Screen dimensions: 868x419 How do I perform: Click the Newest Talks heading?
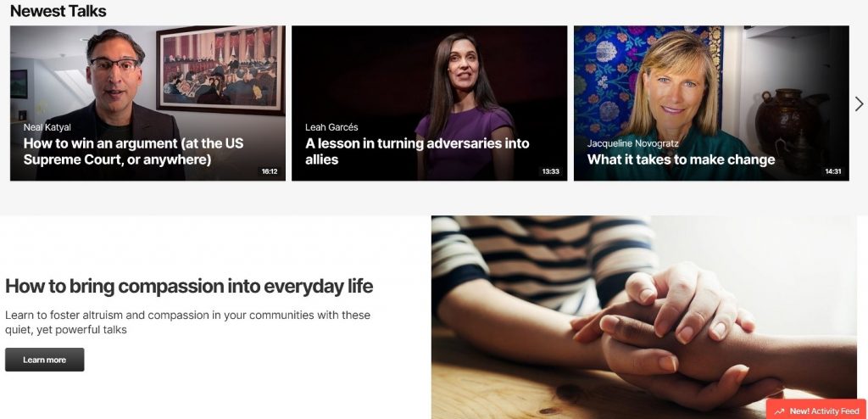pyautogui.click(x=58, y=10)
